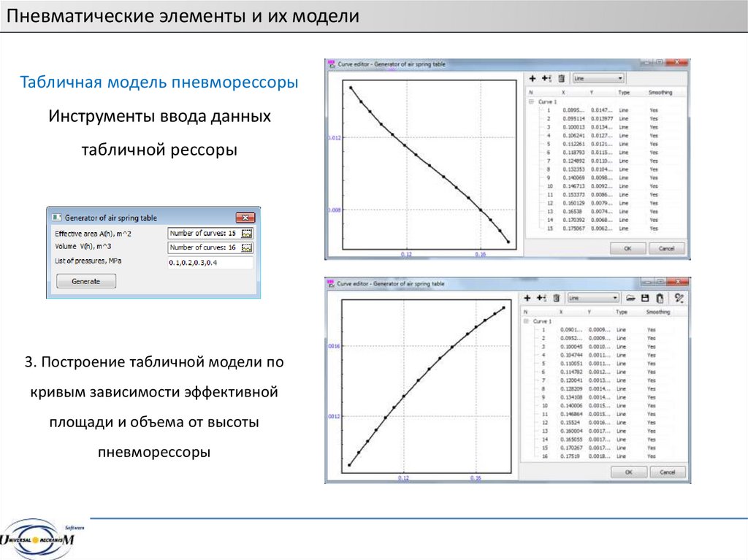Viewport: 748px width, 560px height.
Task: Open curve editor icon for Volume V(h)
Action: [x=246, y=248]
